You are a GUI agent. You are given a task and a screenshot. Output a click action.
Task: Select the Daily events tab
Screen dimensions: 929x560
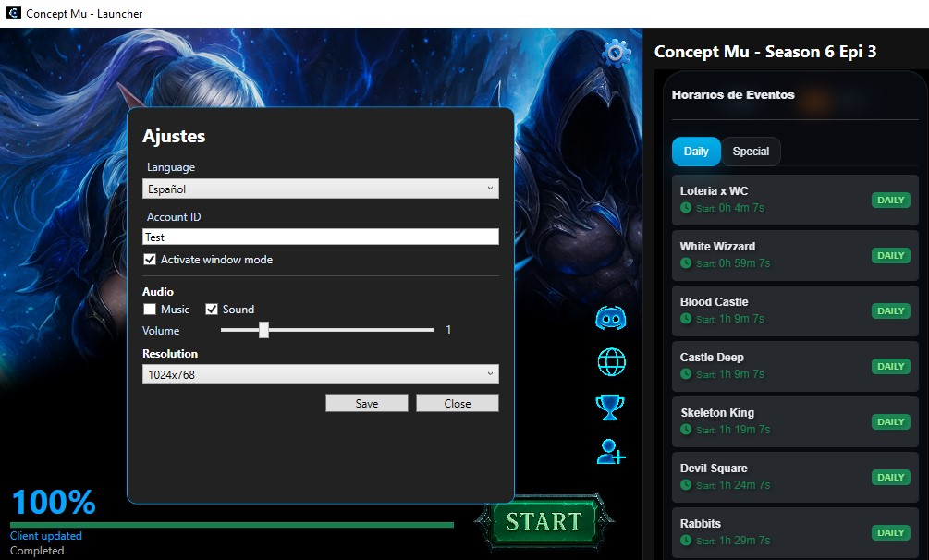click(695, 152)
